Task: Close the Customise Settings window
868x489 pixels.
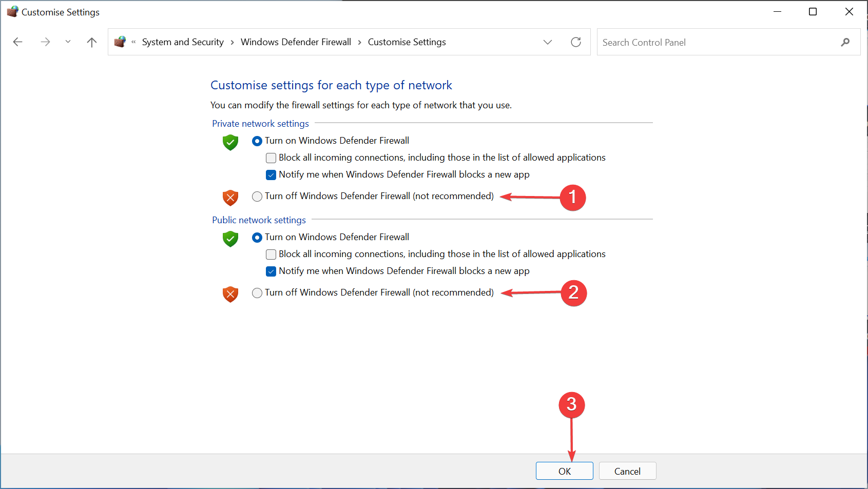Action: pyautogui.click(x=849, y=11)
